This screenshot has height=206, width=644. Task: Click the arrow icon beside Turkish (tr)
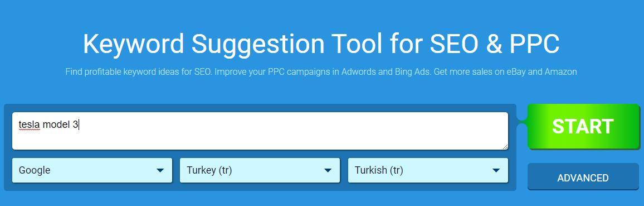[496, 171]
